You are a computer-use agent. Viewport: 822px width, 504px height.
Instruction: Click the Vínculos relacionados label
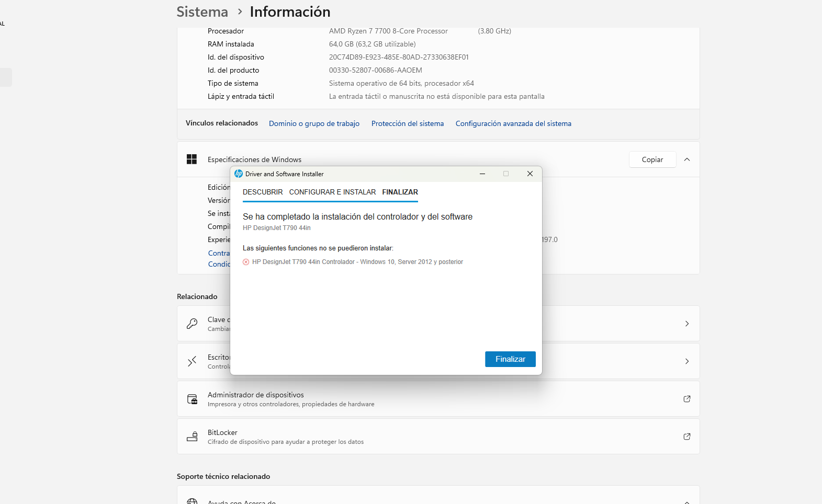[x=222, y=123]
